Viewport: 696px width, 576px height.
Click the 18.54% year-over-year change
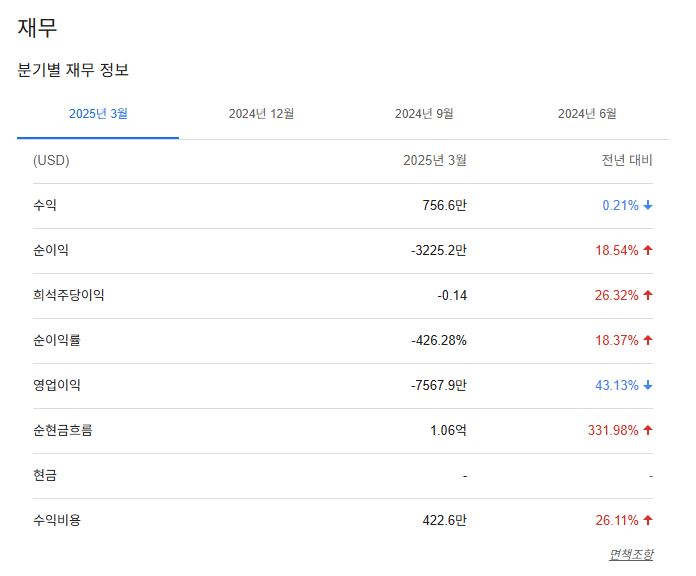617,250
